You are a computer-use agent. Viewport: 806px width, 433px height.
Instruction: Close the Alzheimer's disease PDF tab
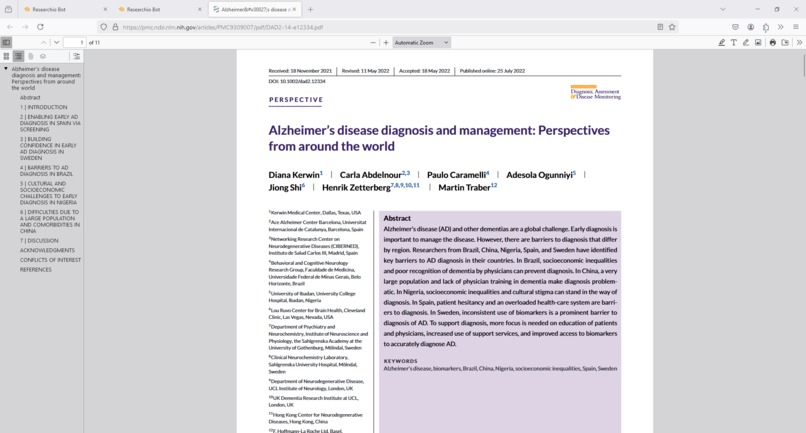[295, 9]
